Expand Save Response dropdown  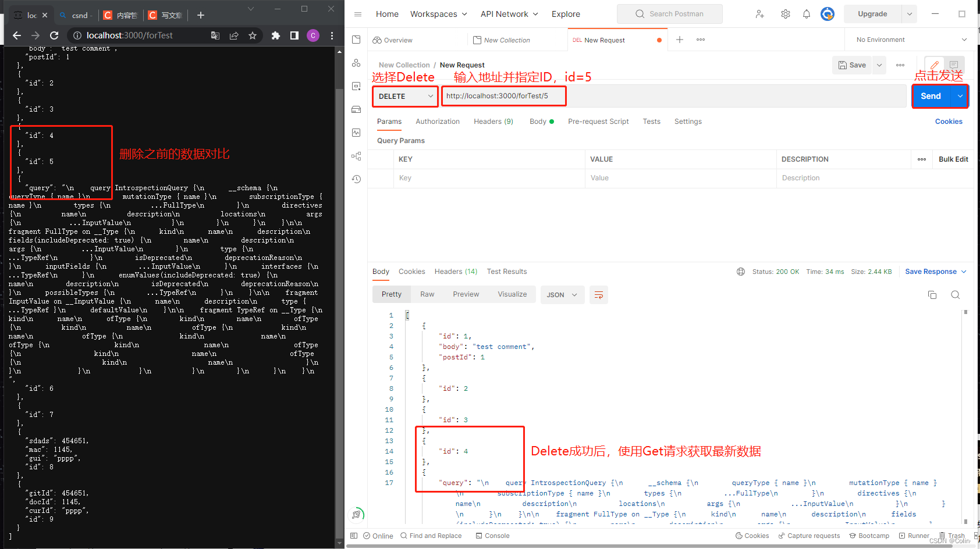(936, 272)
